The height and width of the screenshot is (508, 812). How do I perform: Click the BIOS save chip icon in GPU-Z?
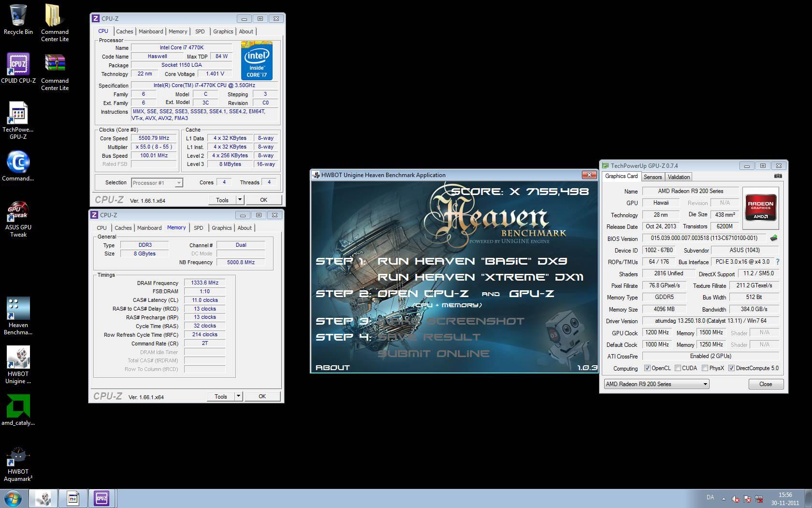pos(774,238)
